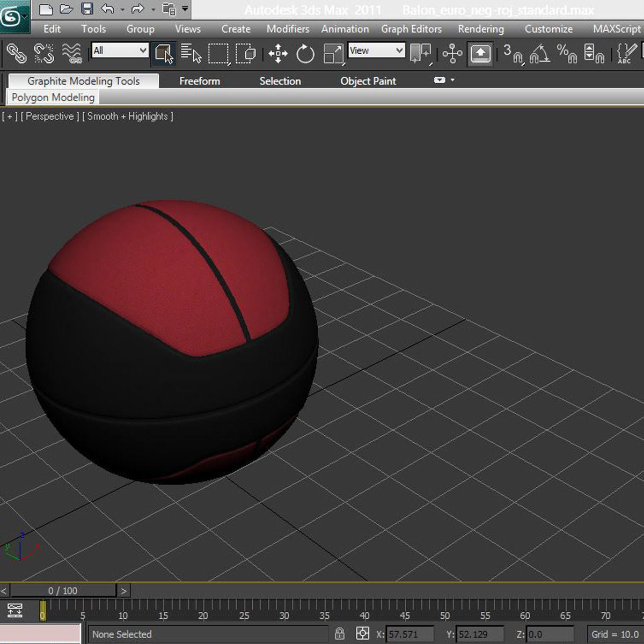This screenshot has width=644, height=644.
Task: Switch to the Object Paint tab
Action: click(368, 81)
